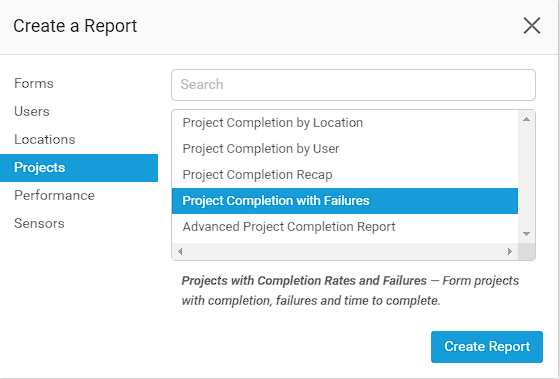Screen dimensions: 560x379
Task: Click the horizontal scroll left arrow
Action: pyautogui.click(x=180, y=251)
